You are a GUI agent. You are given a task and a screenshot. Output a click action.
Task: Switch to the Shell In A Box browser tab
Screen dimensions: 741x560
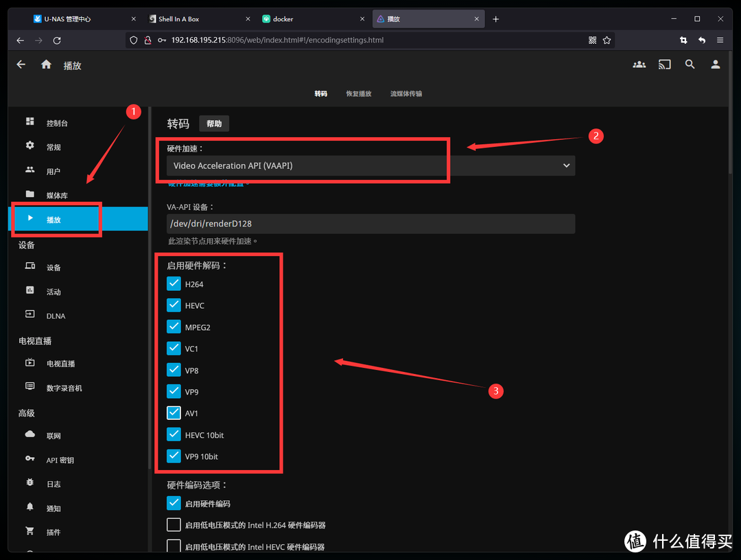pos(198,19)
